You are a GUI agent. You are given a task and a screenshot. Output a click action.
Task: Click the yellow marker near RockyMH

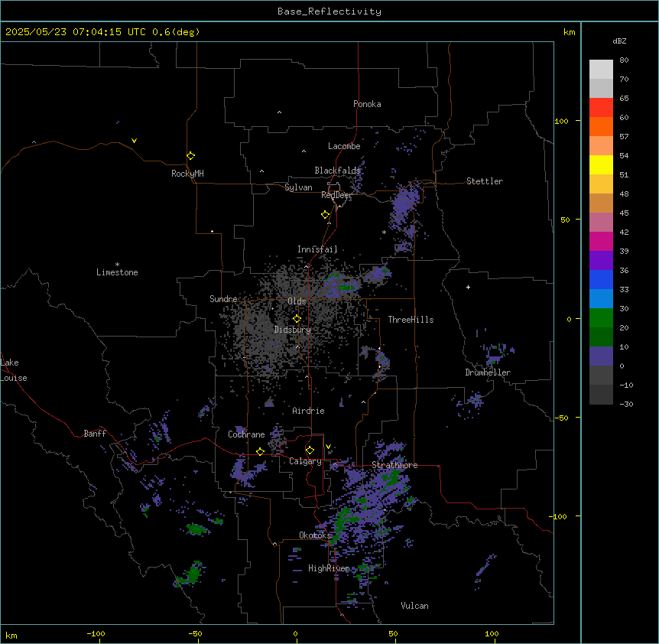(190, 156)
